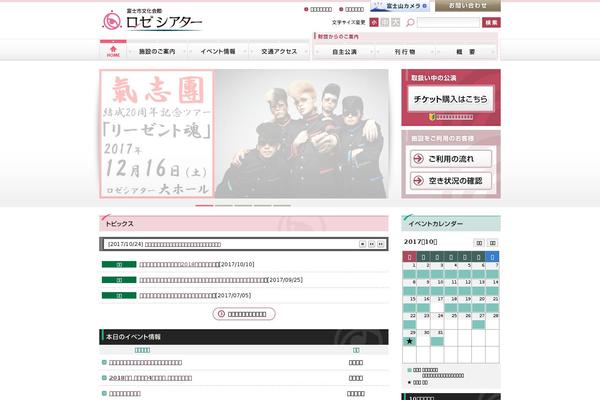The height and width of the screenshot is (400, 600).
Task: Pause the topics news ticker
Action: [x=362, y=244]
